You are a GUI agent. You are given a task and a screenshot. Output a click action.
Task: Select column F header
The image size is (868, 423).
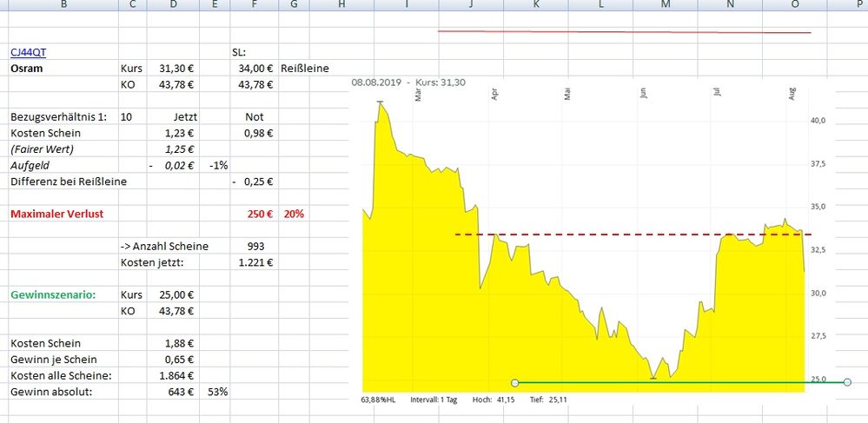click(x=253, y=5)
